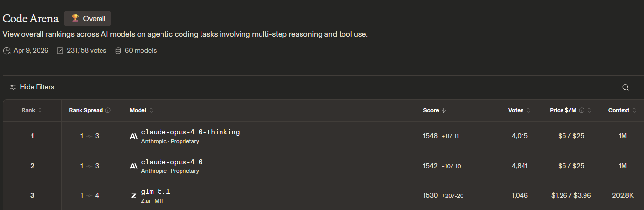Screen dimensions: 644x210
Task: Sort by Price $/M sort arrows
Action: point(589,110)
